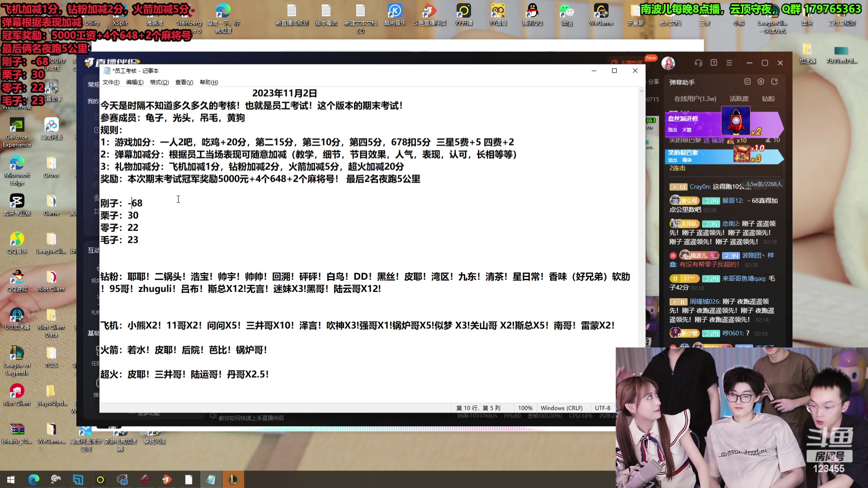Open League of Legends taskbar icon
Viewport: 868px width, 488px height.
[x=233, y=479]
